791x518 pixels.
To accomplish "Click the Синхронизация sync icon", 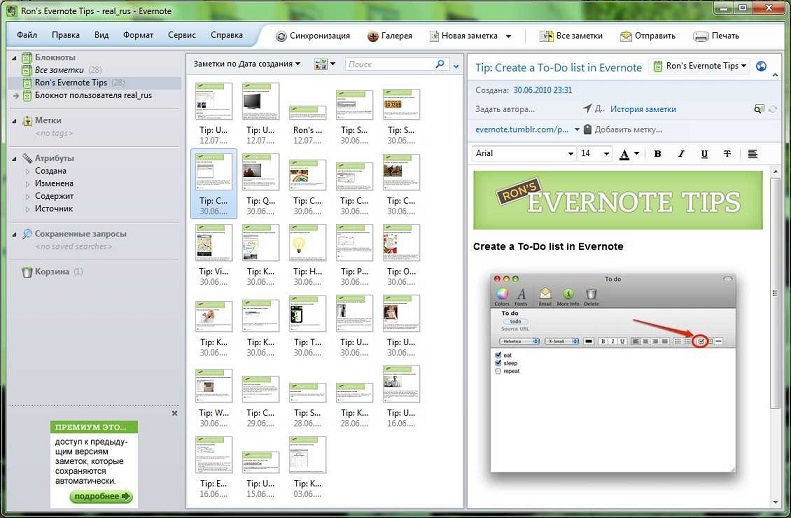I will pyautogui.click(x=281, y=36).
